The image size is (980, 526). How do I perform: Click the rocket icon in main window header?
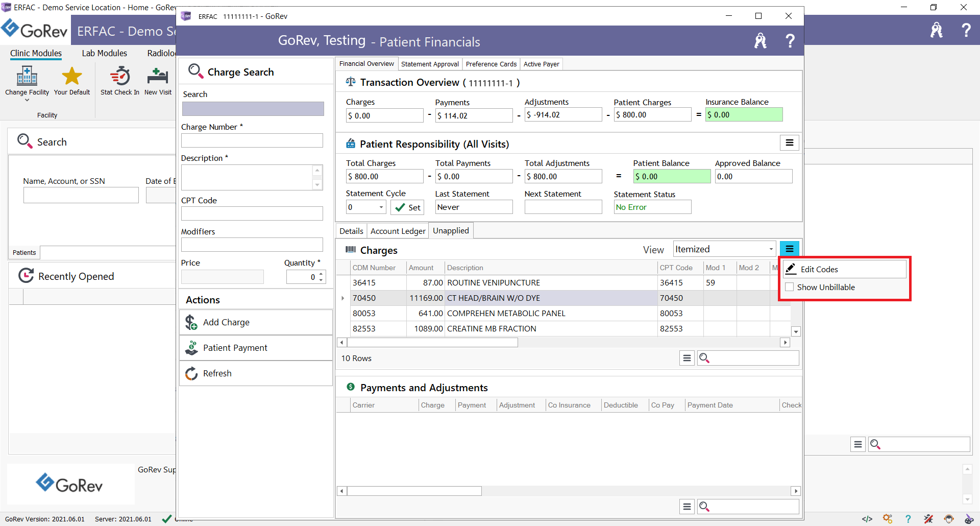click(x=937, y=30)
